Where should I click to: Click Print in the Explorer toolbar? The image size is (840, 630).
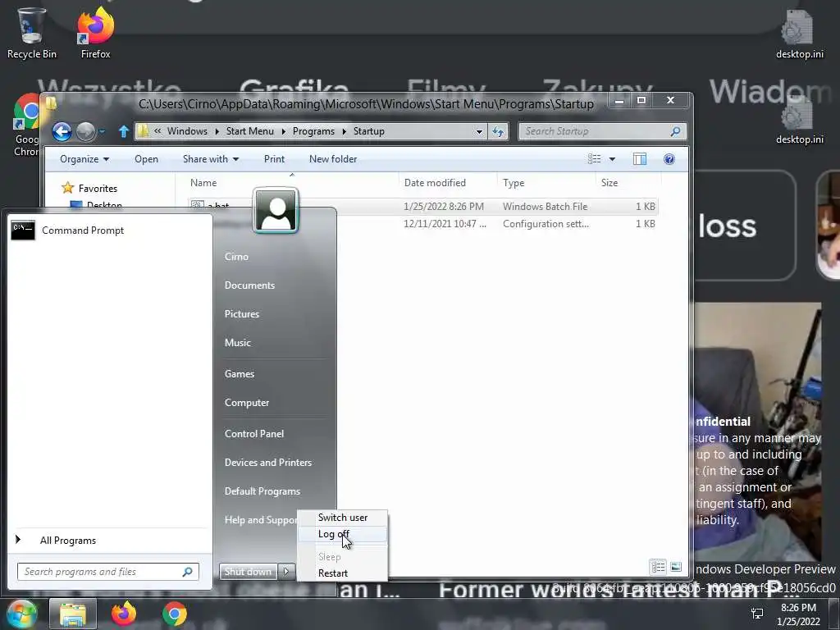(x=274, y=159)
